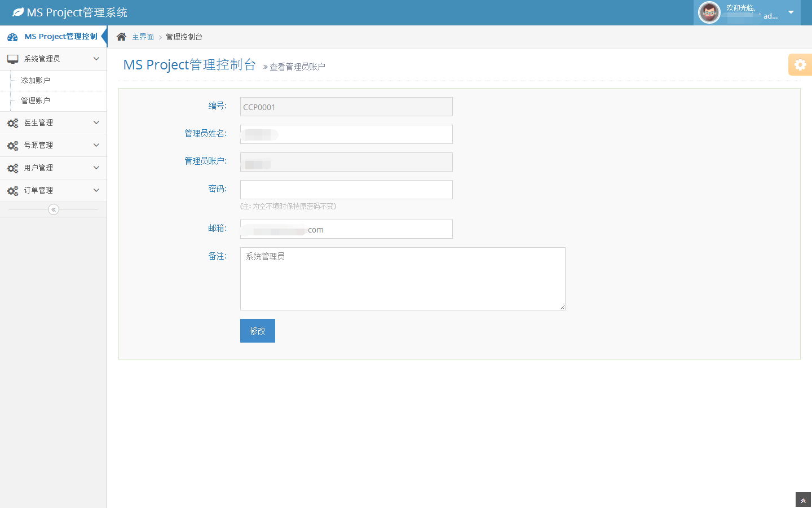The image size is (812, 508).
Task: Collapse the sidebar with double-chevron button
Action: (x=54, y=209)
